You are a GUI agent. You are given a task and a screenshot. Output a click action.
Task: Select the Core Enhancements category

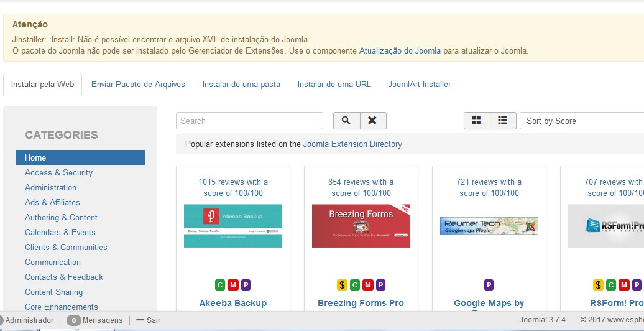pos(61,307)
